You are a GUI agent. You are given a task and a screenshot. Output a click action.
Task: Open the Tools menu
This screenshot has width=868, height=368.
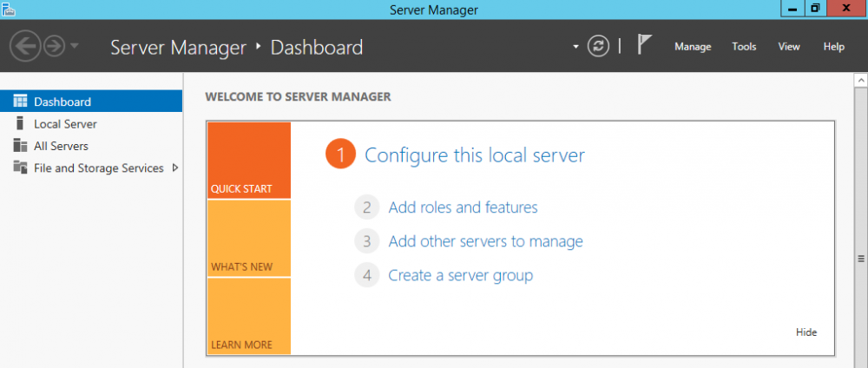[744, 47]
